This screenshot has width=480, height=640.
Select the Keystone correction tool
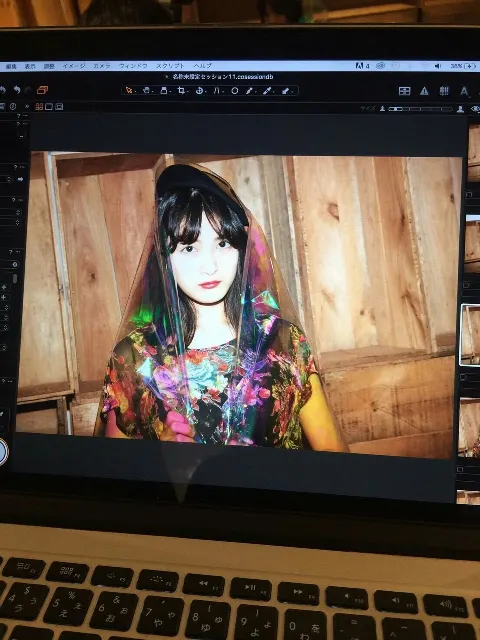217,91
